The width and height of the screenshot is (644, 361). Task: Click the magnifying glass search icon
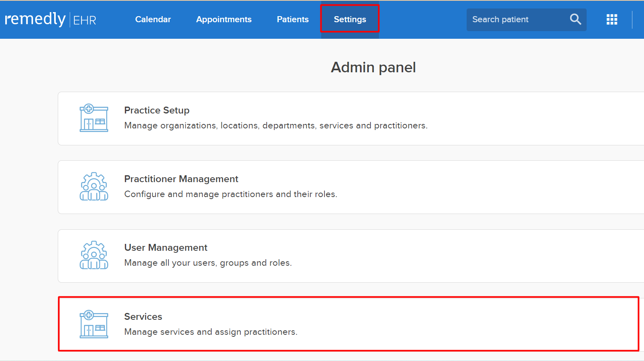pos(575,19)
